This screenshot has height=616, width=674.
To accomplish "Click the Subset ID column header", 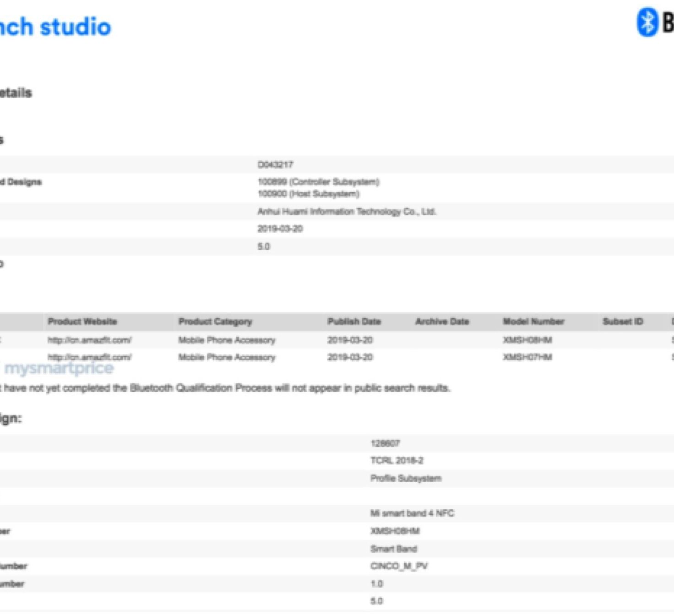I will (623, 322).
